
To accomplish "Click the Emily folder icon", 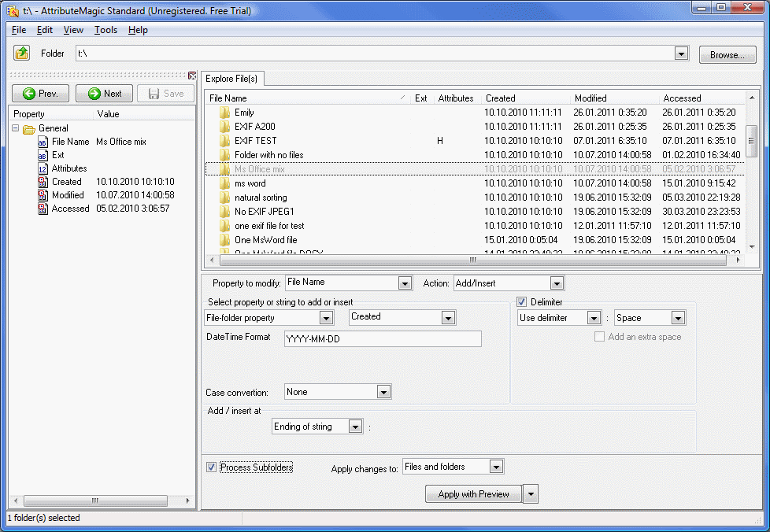I will pyautogui.click(x=225, y=113).
